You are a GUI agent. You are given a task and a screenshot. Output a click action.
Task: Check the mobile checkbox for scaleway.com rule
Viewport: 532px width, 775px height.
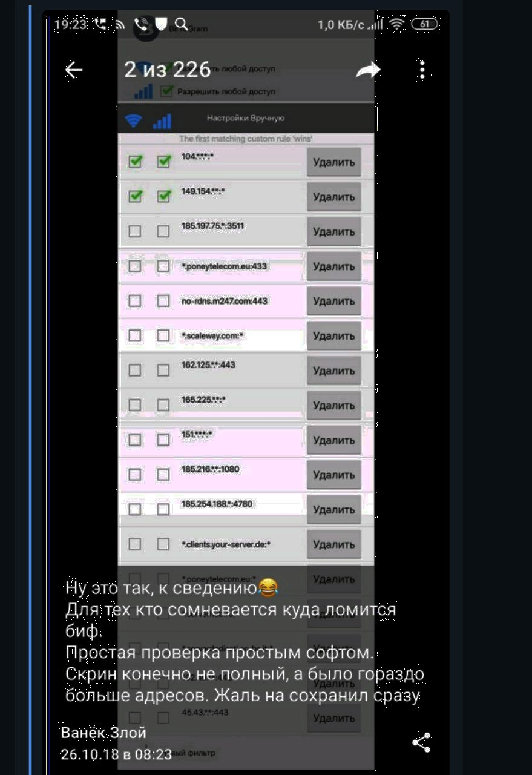click(163, 336)
